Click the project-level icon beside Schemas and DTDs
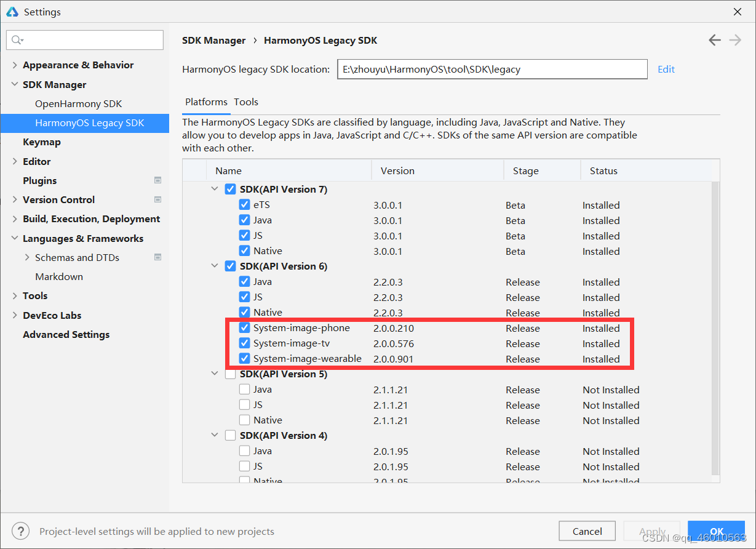 click(x=157, y=257)
